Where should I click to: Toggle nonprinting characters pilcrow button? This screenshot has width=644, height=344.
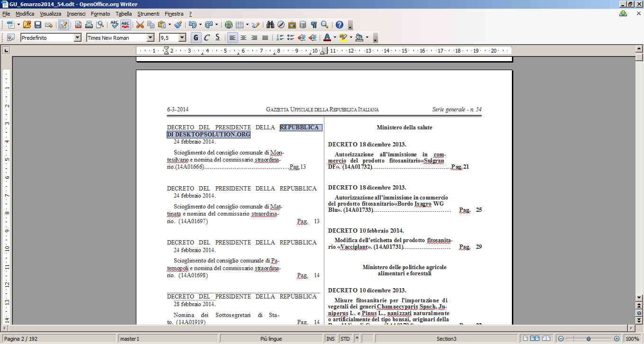coord(313,25)
